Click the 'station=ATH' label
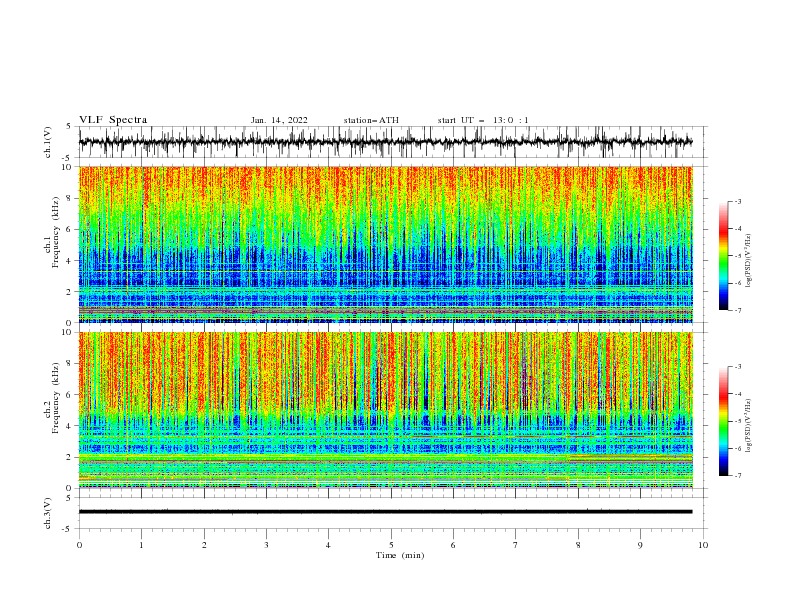Image resolution: width=792 pixels, height=612 pixels. pyautogui.click(x=371, y=120)
